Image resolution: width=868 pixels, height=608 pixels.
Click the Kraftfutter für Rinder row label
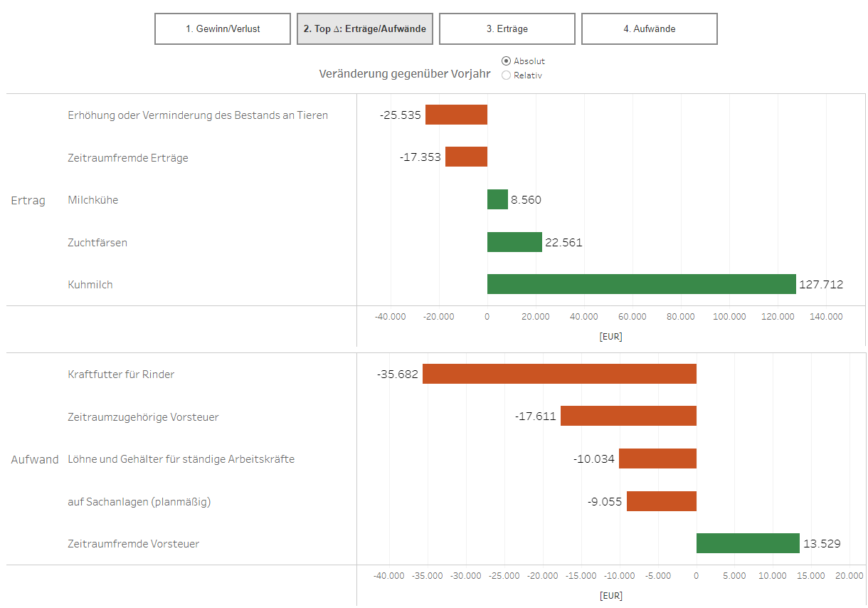[121, 374]
